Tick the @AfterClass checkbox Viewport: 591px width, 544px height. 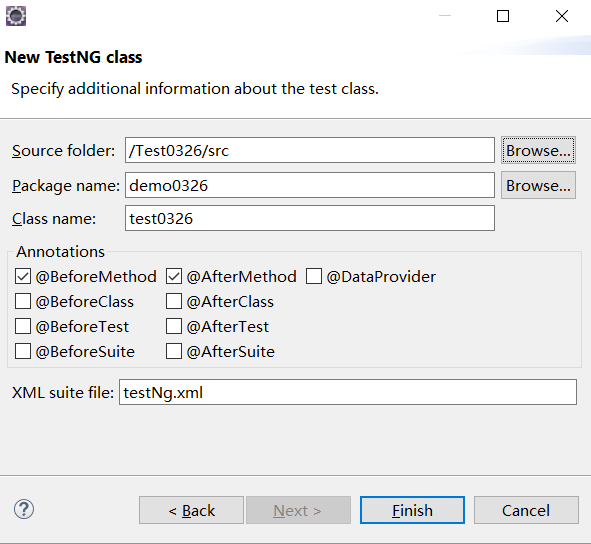point(174,301)
